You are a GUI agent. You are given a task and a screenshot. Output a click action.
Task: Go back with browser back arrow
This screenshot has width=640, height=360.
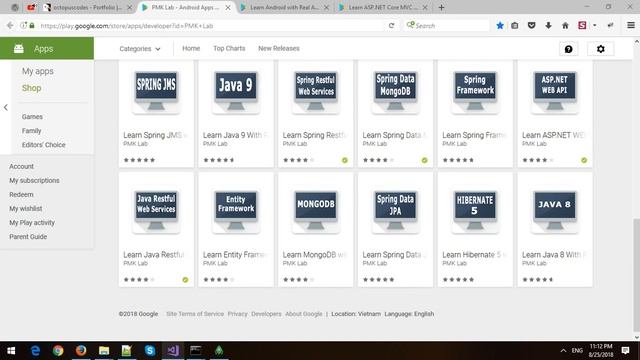(x=10, y=26)
